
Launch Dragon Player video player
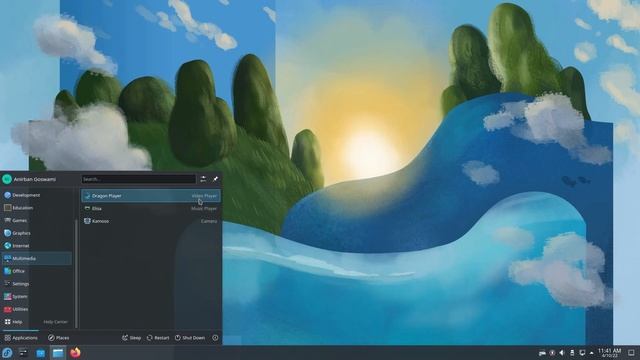coord(151,196)
